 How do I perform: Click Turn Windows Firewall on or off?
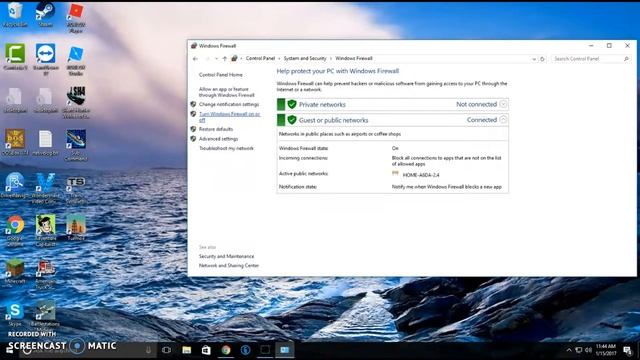[x=229, y=117]
